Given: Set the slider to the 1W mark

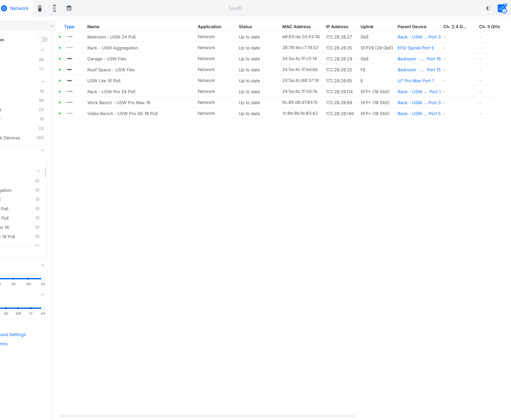Looking at the screenshot, I should click(13, 279).
